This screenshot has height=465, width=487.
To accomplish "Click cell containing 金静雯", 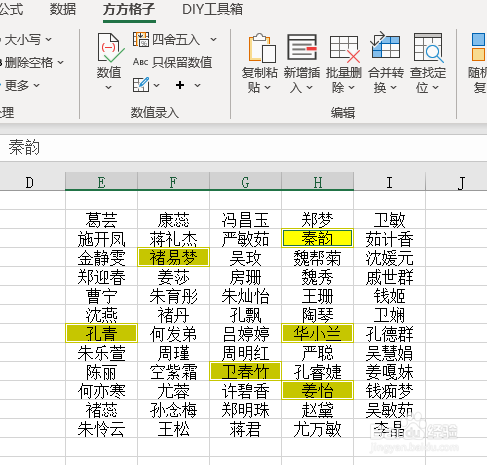I will 101,258.
